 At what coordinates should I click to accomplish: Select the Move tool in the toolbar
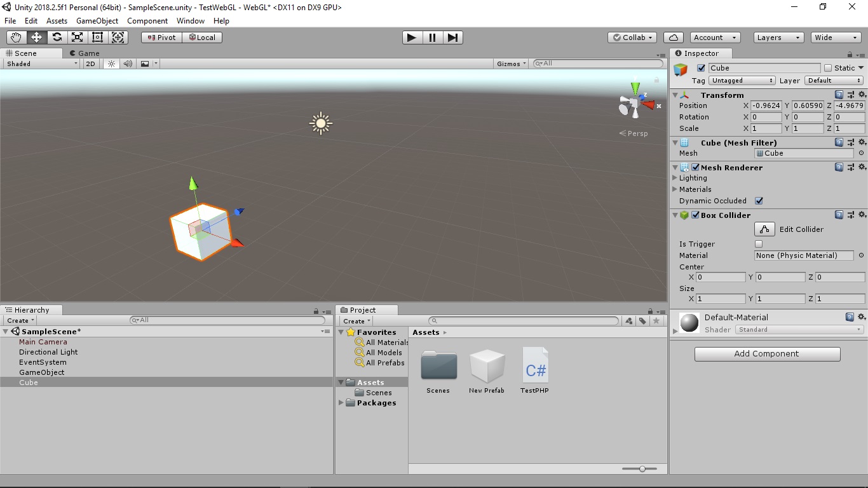click(37, 37)
